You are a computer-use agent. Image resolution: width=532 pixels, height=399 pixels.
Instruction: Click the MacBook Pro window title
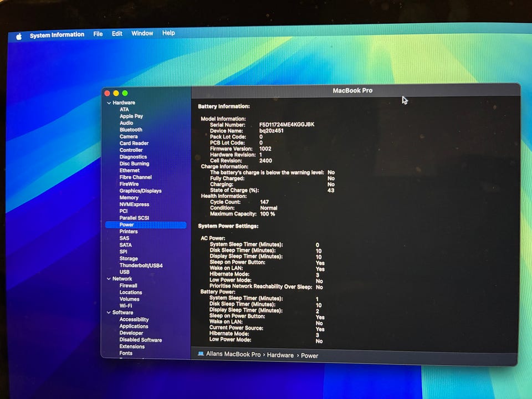pos(352,90)
